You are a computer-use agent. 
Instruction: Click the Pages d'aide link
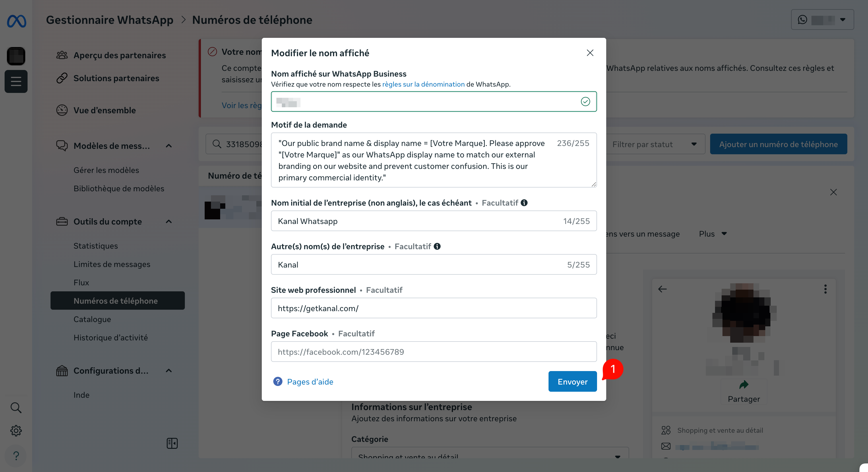pyautogui.click(x=310, y=381)
